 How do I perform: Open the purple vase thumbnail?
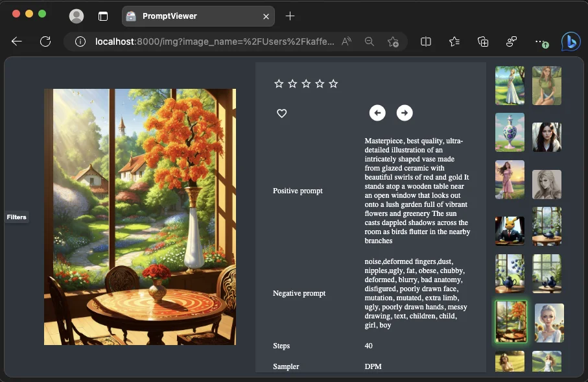(x=510, y=132)
